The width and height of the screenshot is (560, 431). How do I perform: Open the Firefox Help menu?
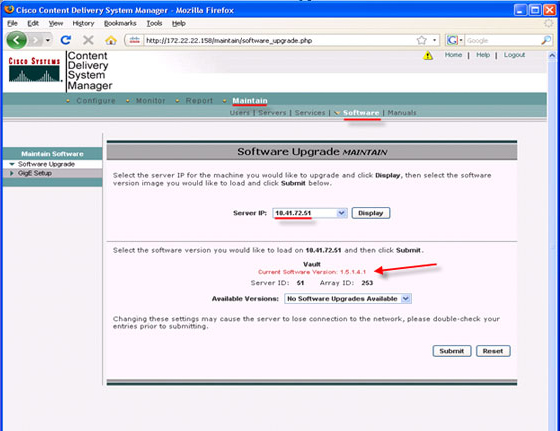[x=179, y=23]
